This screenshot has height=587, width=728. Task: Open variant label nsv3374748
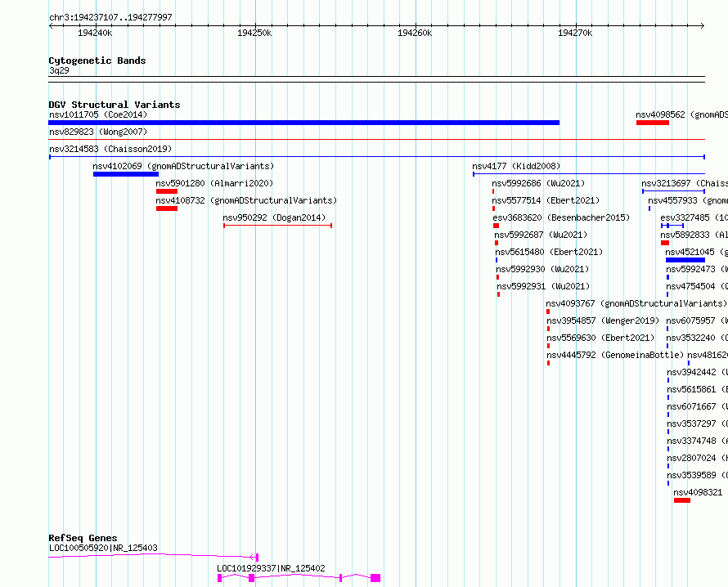pyautogui.click(x=697, y=441)
